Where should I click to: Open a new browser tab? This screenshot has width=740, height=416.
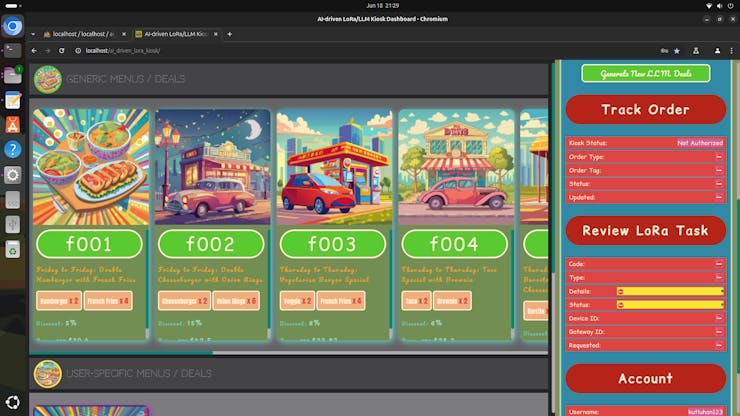point(229,33)
